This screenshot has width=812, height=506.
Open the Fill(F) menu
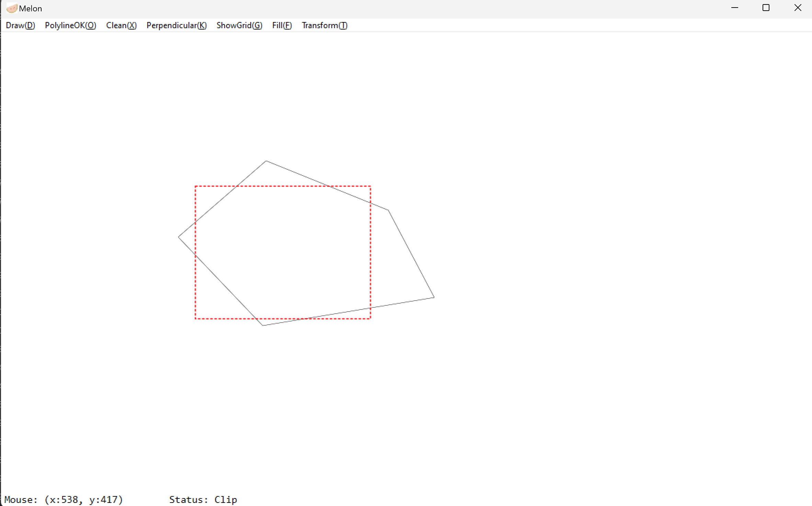coord(282,25)
